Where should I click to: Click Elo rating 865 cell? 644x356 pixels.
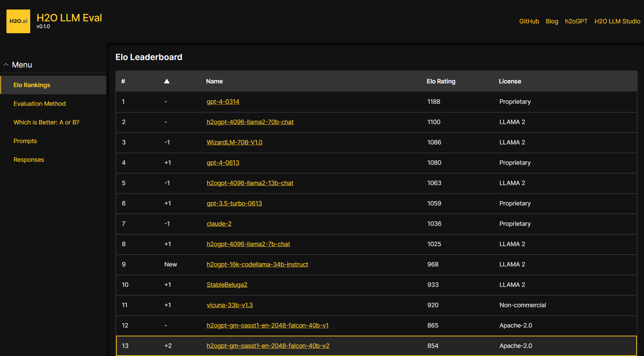pyautogui.click(x=433, y=325)
